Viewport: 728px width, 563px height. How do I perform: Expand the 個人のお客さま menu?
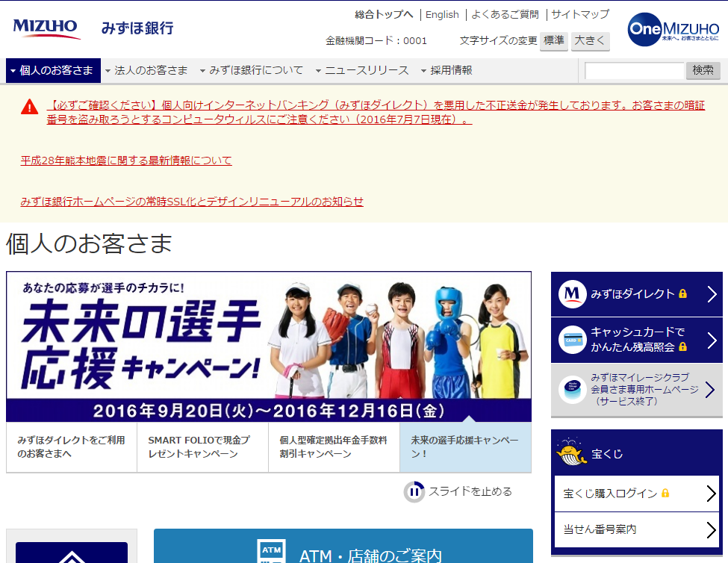pos(54,70)
